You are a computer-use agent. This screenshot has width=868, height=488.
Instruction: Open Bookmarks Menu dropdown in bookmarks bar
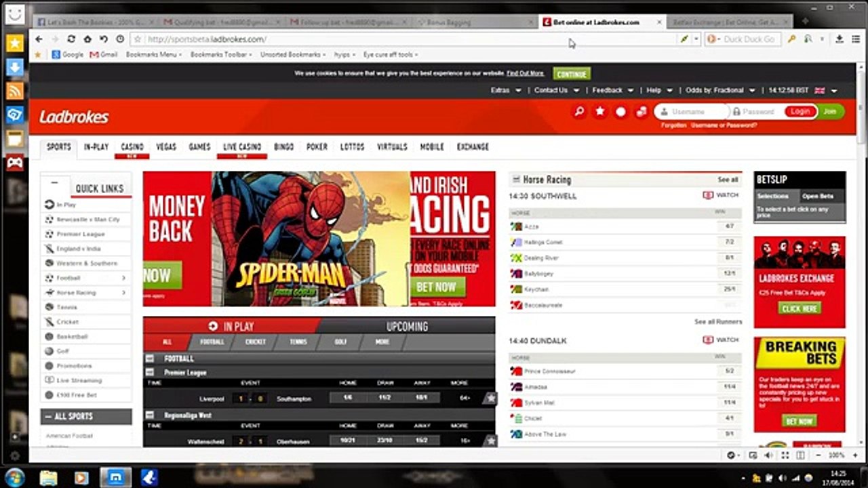pos(154,54)
